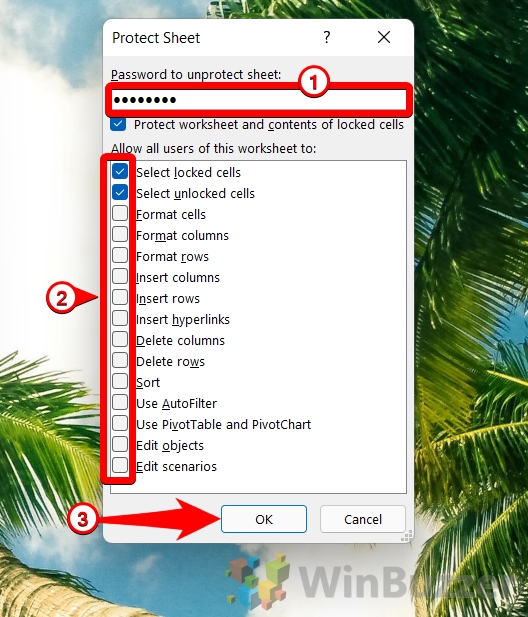Uncheck Select locked cells
Image resolution: width=528 pixels, height=617 pixels.
[x=120, y=172]
